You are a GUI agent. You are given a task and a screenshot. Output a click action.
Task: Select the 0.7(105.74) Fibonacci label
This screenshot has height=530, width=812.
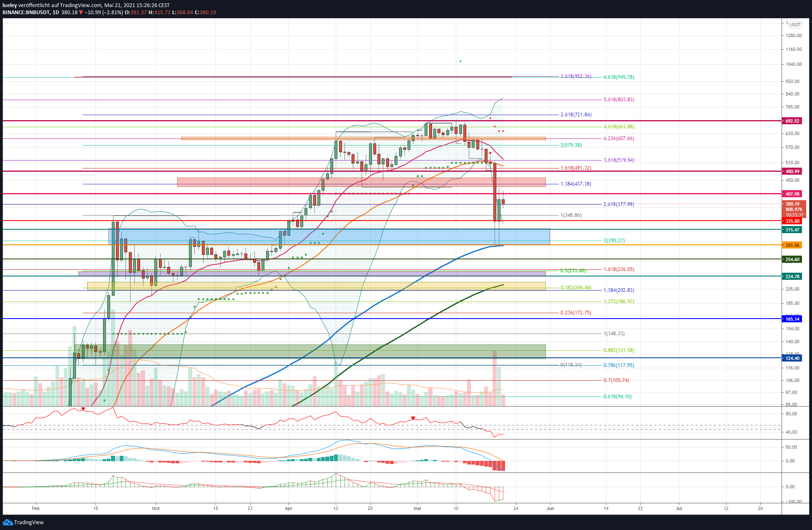616,380
